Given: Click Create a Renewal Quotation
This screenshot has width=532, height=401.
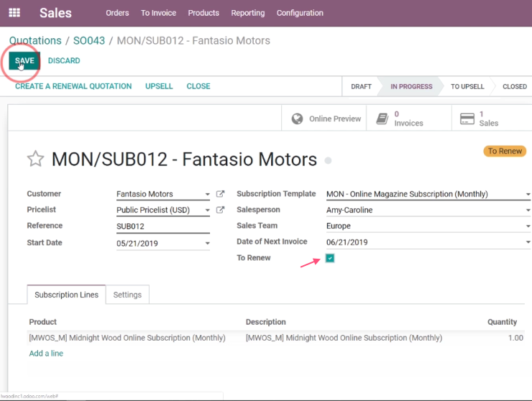Looking at the screenshot, I should pos(73,86).
